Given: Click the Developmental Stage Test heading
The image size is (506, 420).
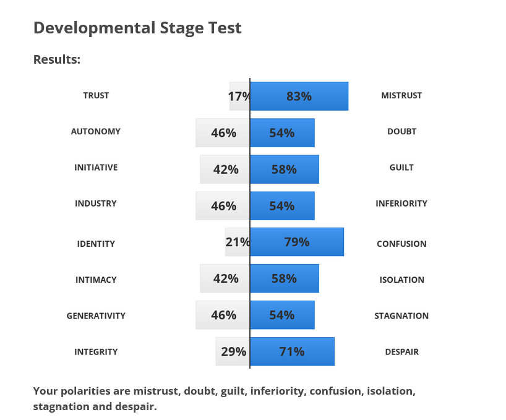Looking at the screenshot, I should tap(137, 28).
